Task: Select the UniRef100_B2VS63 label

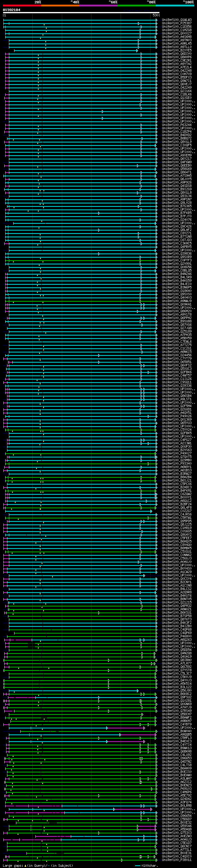Action: click(177, 450)
